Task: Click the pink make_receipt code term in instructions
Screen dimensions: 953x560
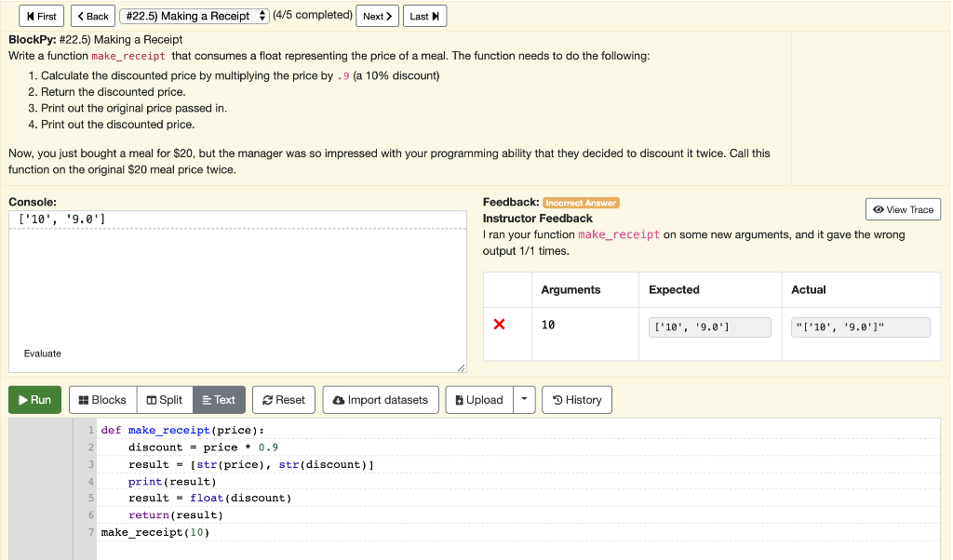Action: pyautogui.click(x=128, y=56)
